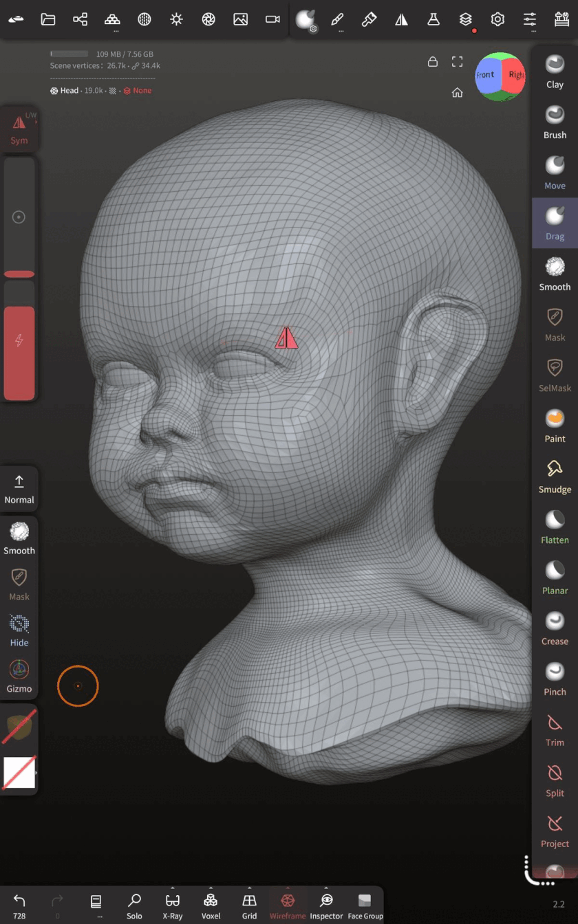
Task: Click the home view reset button
Action: coord(457,93)
